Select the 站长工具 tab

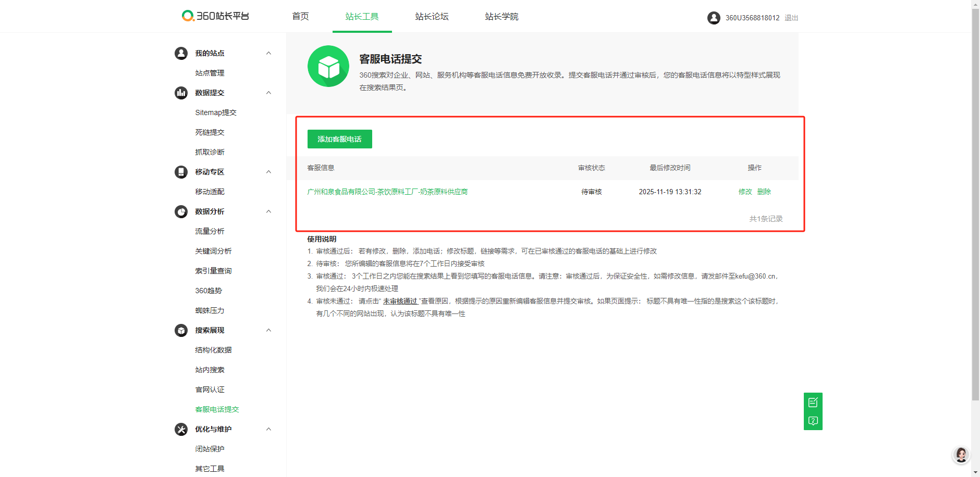[x=362, y=16]
